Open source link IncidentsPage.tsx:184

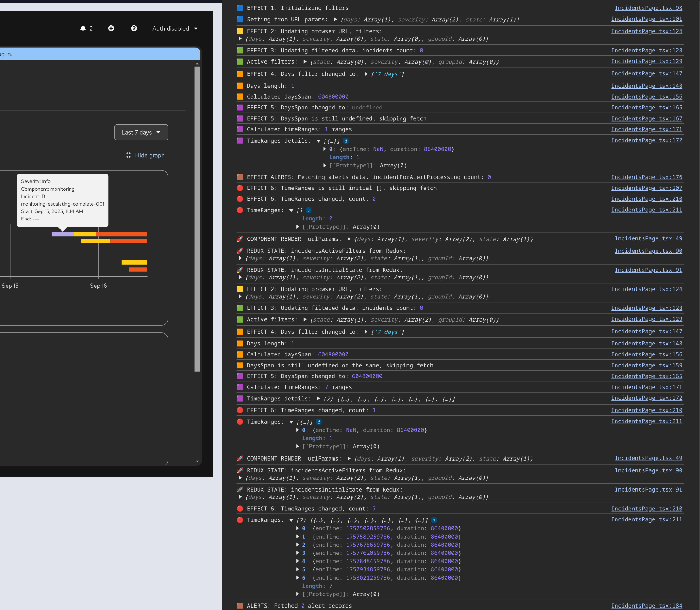tap(647, 606)
